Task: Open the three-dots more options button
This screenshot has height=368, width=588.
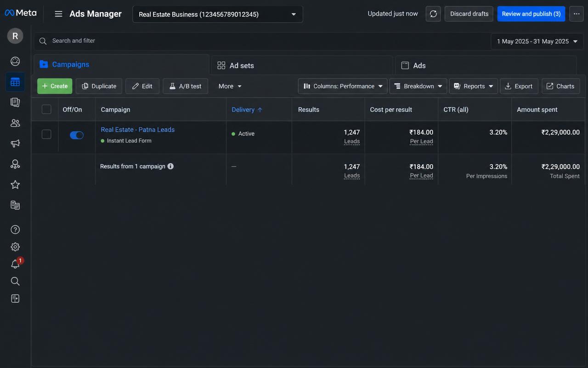Action: click(577, 14)
